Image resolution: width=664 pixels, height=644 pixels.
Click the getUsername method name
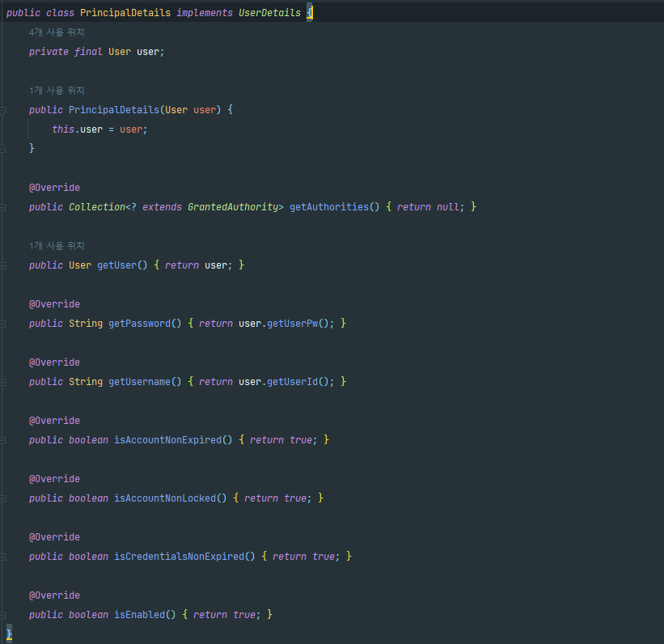pyautogui.click(x=139, y=382)
